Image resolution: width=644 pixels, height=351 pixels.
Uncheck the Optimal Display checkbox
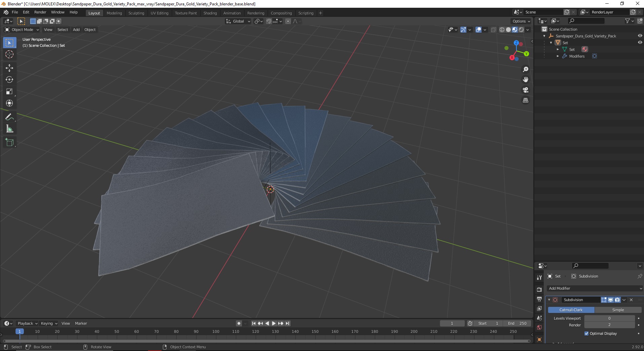586,333
